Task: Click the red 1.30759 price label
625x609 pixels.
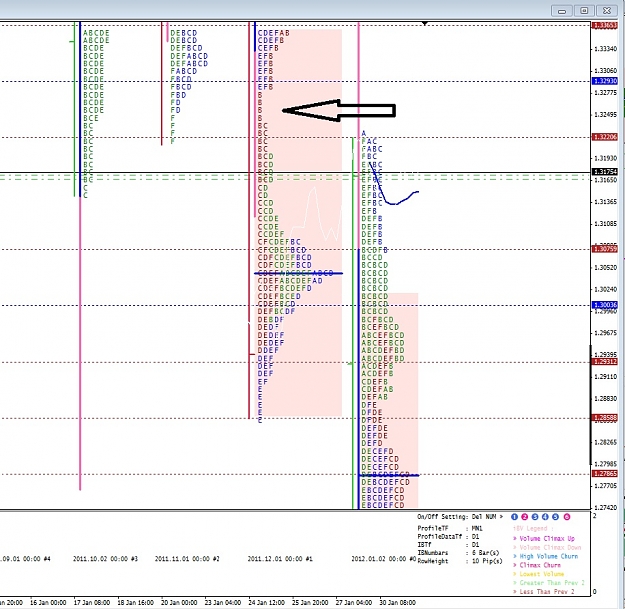Action: coord(605,249)
